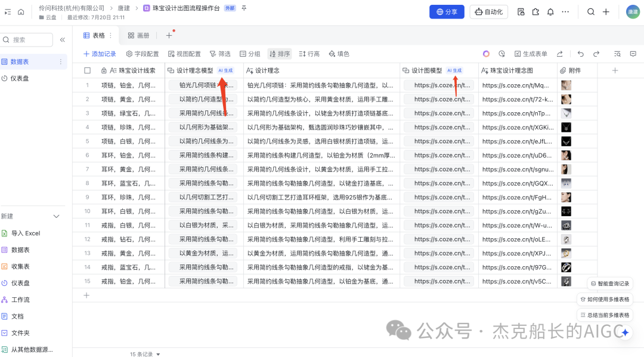Add a new view with plus tab
This screenshot has width=644, height=357.
tap(169, 36)
